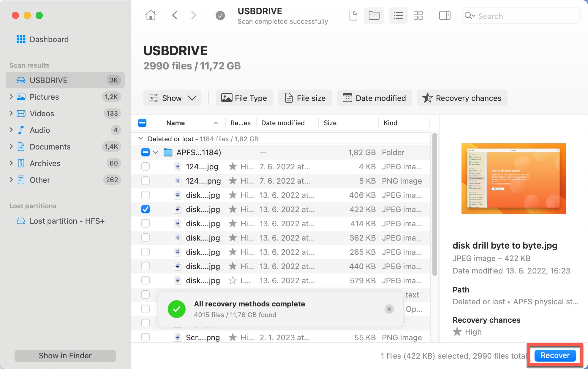Switch to the grid view icon
This screenshot has height=369, width=588.
[418, 15]
